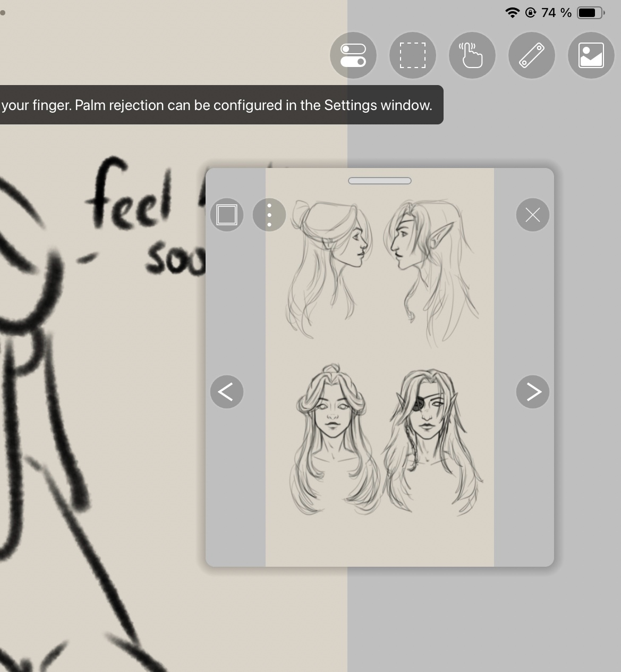Tap the Wi-Fi status icon

pos(512,13)
